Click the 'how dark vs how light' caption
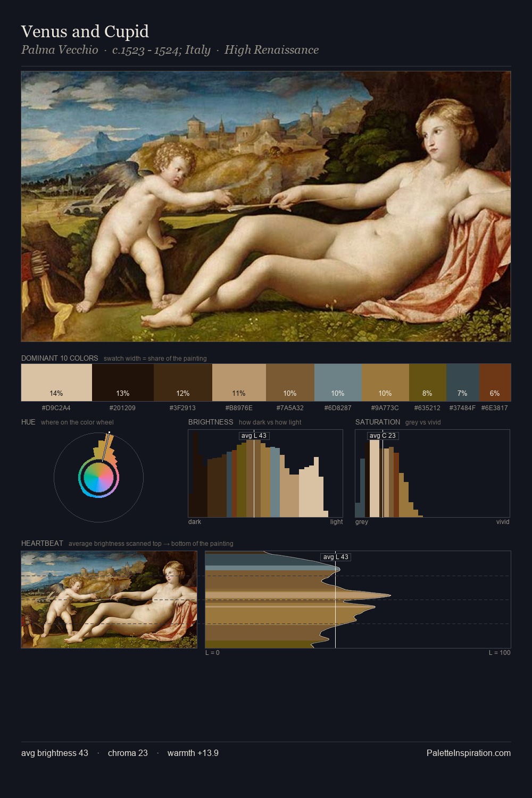 pos(270,422)
